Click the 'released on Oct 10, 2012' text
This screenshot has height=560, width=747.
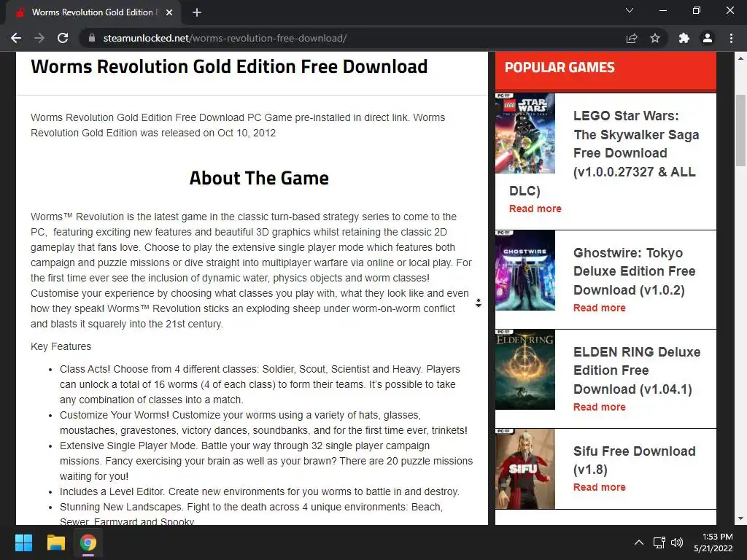pyautogui.click(x=217, y=133)
